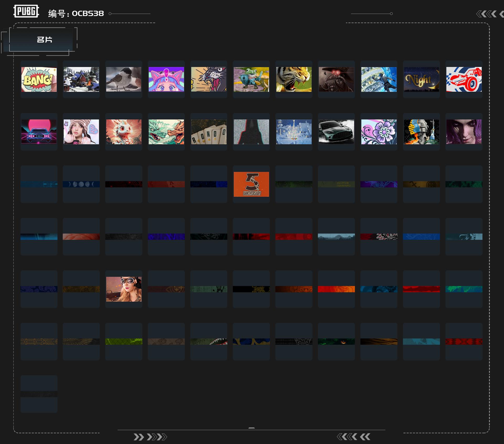Image resolution: width=504 pixels, height=444 pixels.
Task: Choose the roaring tiger nameplate
Action: (294, 79)
